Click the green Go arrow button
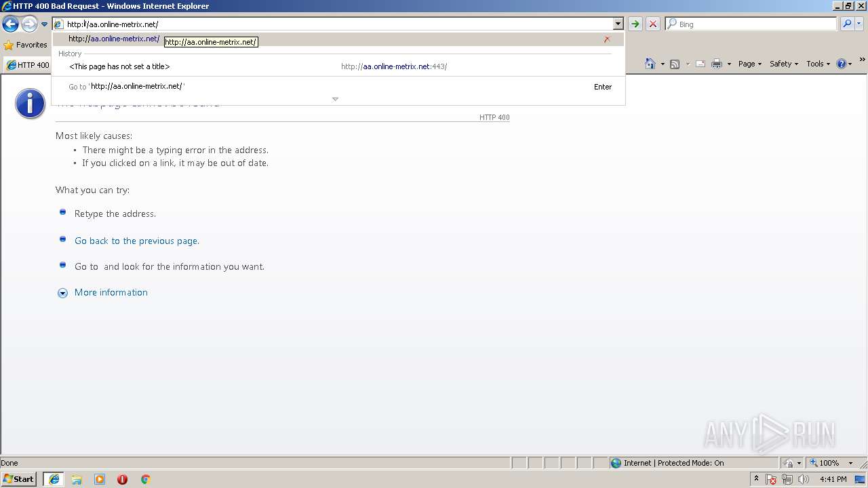The height and width of the screenshot is (488, 868). (635, 24)
